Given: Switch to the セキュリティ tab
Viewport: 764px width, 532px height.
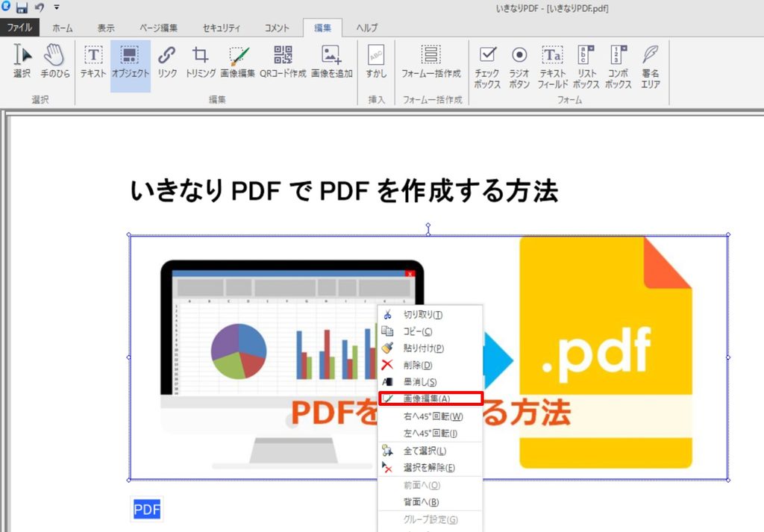Looking at the screenshot, I should (221, 28).
